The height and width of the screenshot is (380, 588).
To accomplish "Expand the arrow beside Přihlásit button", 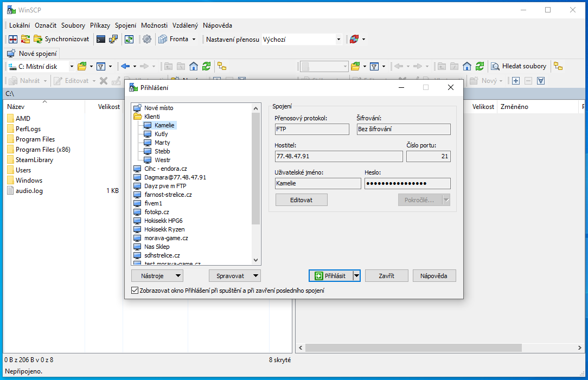I will tap(356, 276).
